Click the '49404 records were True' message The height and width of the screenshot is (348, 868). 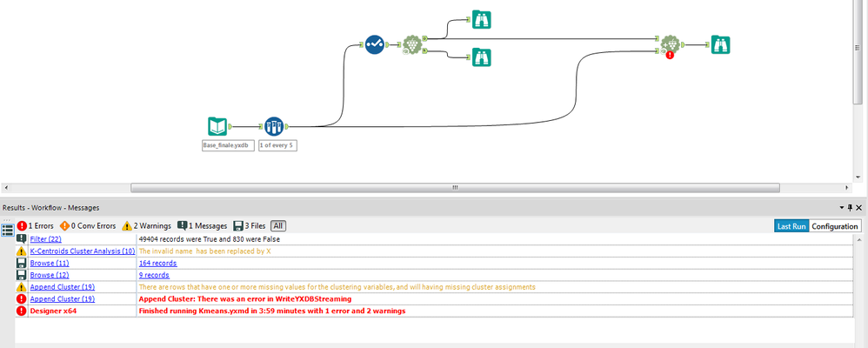coord(210,239)
